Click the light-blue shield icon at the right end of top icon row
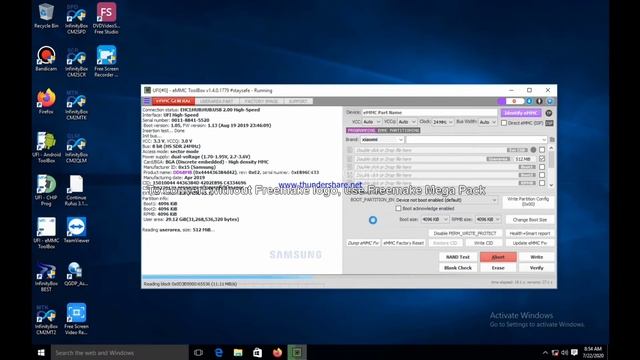 coord(549,101)
